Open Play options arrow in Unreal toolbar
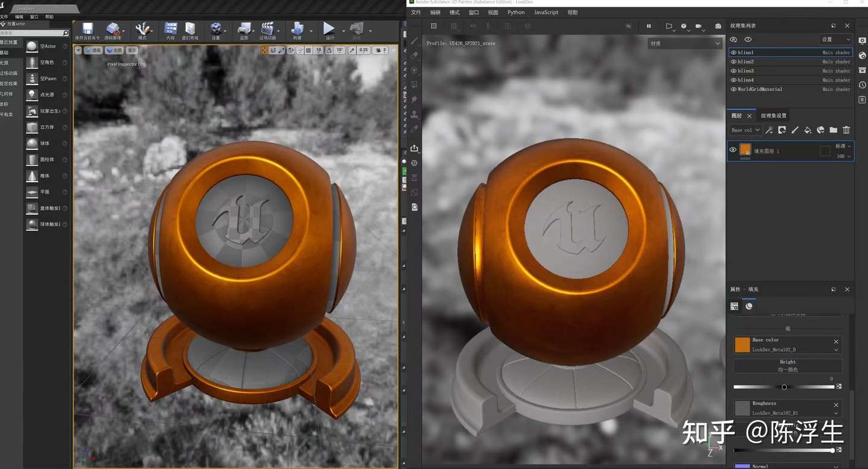 [x=344, y=30]
